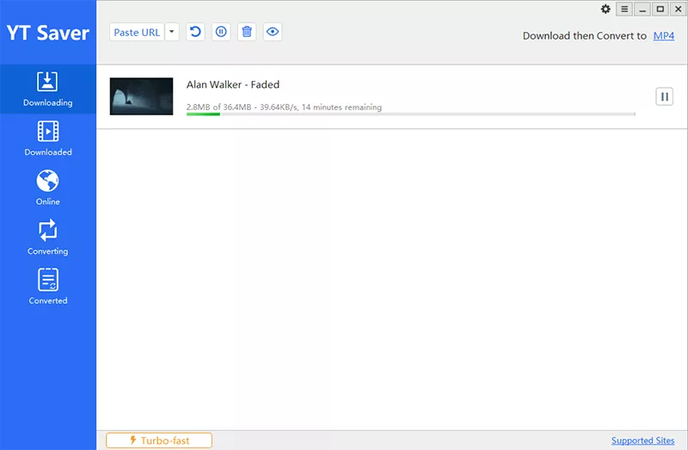Show the Converted files section
The image size is (688, 450).
click(48, 287)
